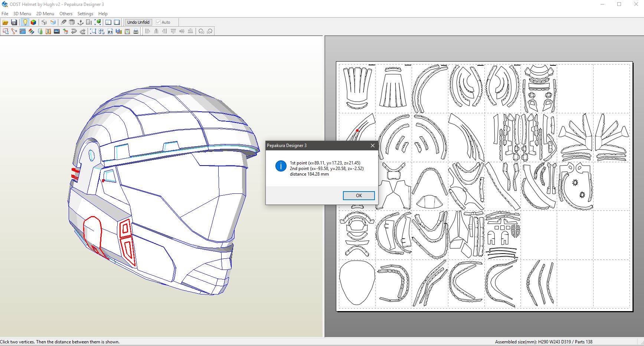Click the white cube with orange edge icon

(x=53, y=22)
